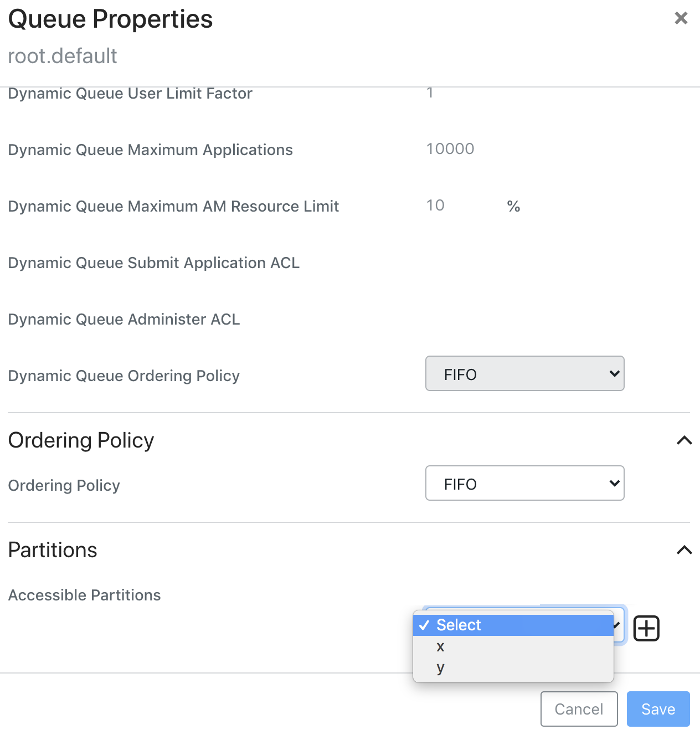
Task: Click the User Limit Factor value field
Action: 430,93
